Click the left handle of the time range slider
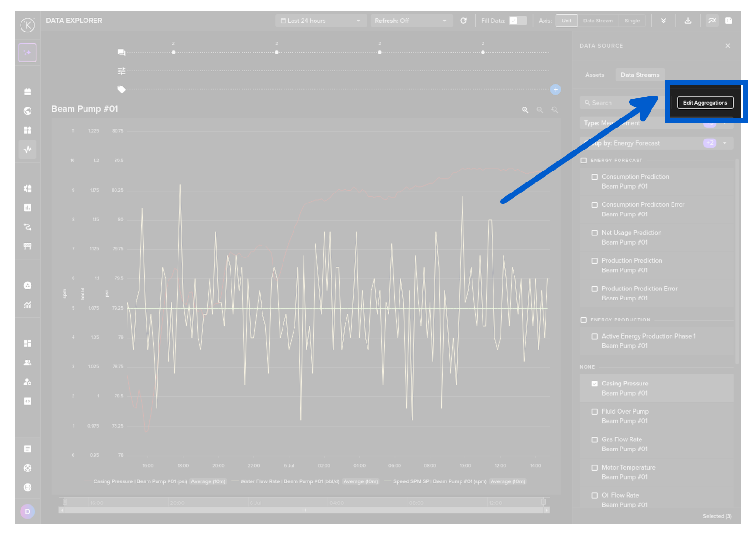 click(x=65, y=502)
